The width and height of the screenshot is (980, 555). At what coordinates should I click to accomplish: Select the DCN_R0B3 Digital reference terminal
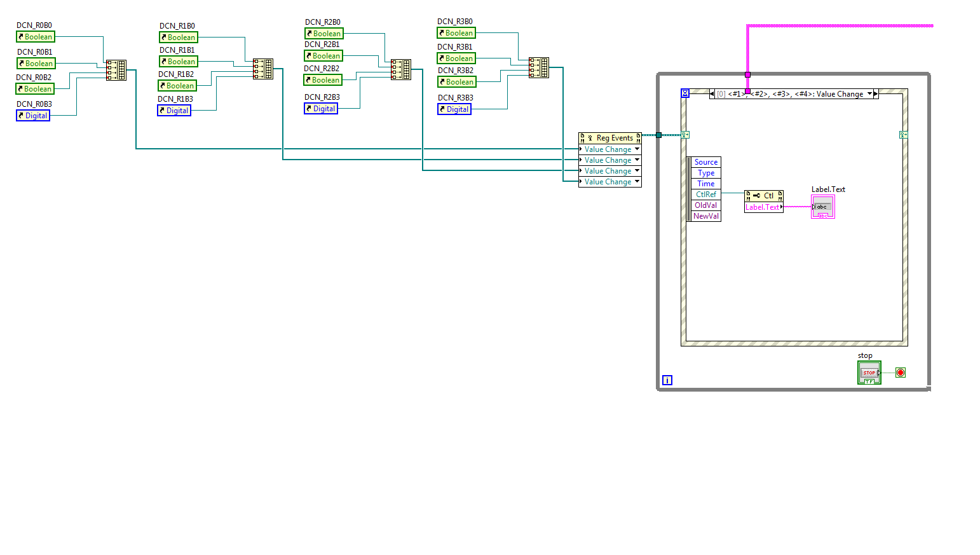click(33, 116)
